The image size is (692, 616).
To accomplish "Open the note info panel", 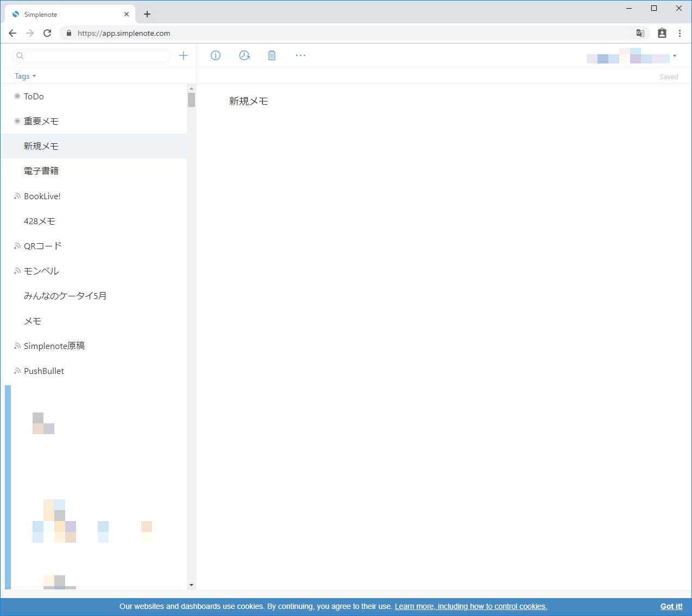I will pos(216,55).
